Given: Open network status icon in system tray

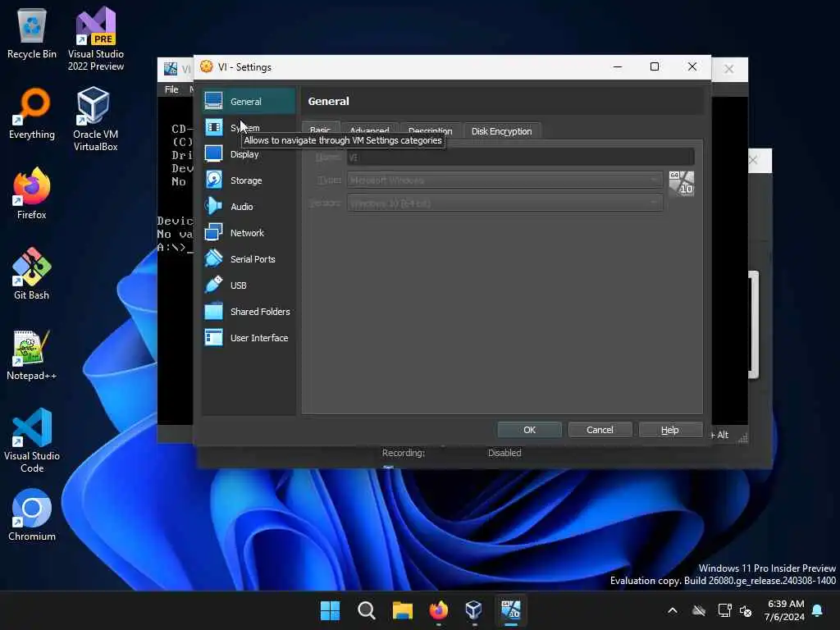Looking at the screenshot, I should point(724,610).
